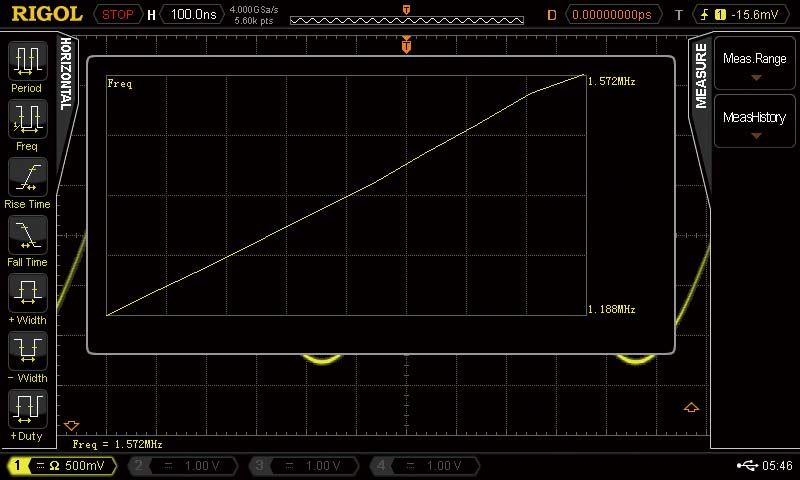Click the trigger level -15.6mV readout
Viewport: 800px width, 480px height.
[x=754, y=15]
